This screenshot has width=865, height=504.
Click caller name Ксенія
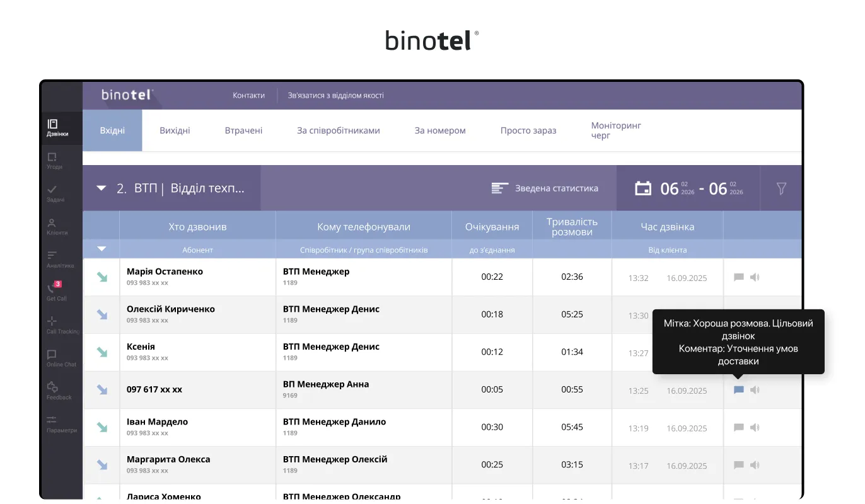point(141,347)
